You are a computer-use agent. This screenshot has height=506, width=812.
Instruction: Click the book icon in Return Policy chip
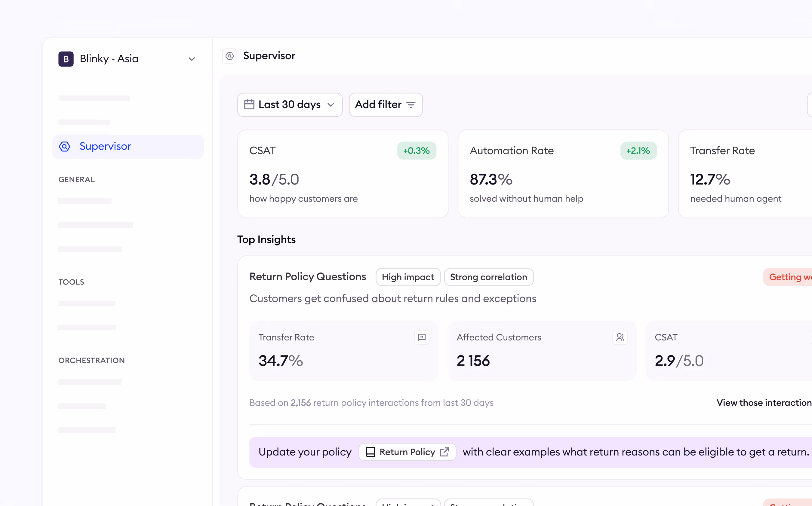coord(370,452)
